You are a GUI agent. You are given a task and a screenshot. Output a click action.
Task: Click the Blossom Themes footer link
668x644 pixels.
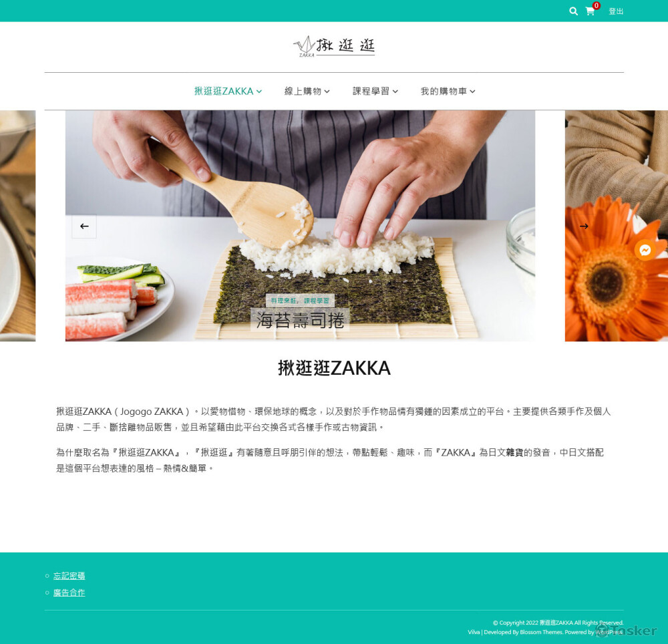541,632
